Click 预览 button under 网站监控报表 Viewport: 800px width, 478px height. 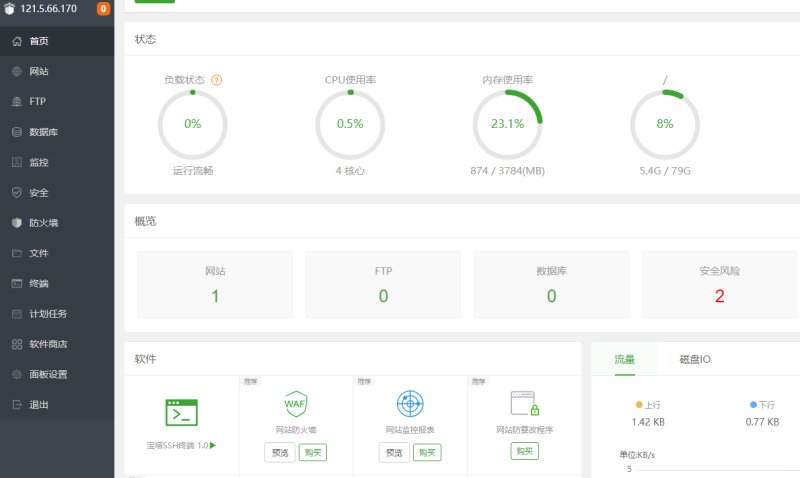pyautogui.click(x=394, y=452)
